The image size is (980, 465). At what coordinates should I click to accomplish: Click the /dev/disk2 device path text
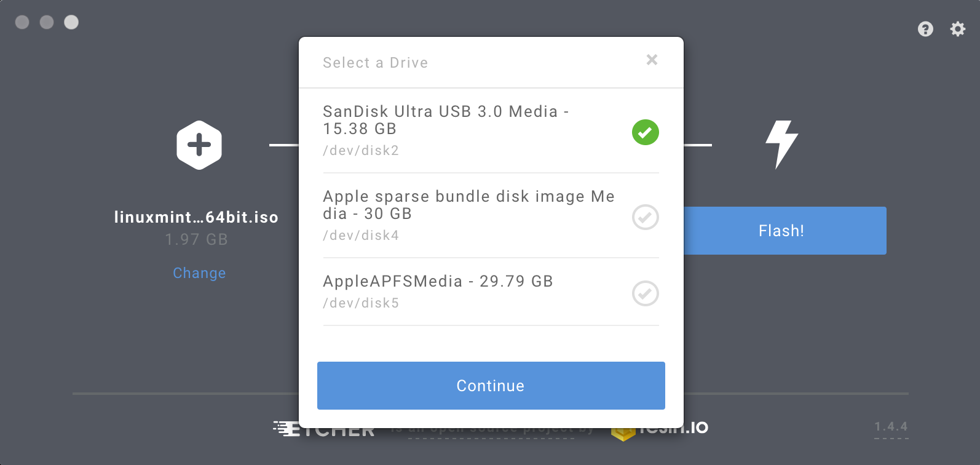point(361,151)
